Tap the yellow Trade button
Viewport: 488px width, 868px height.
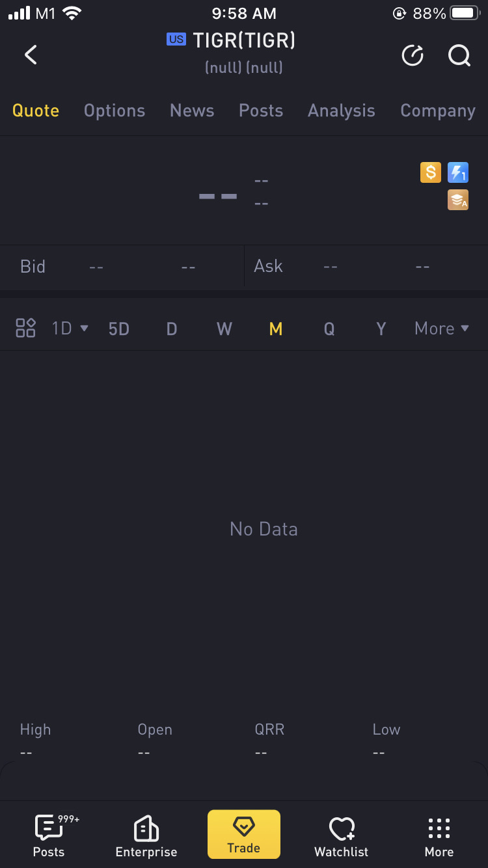tap(244, 834)
